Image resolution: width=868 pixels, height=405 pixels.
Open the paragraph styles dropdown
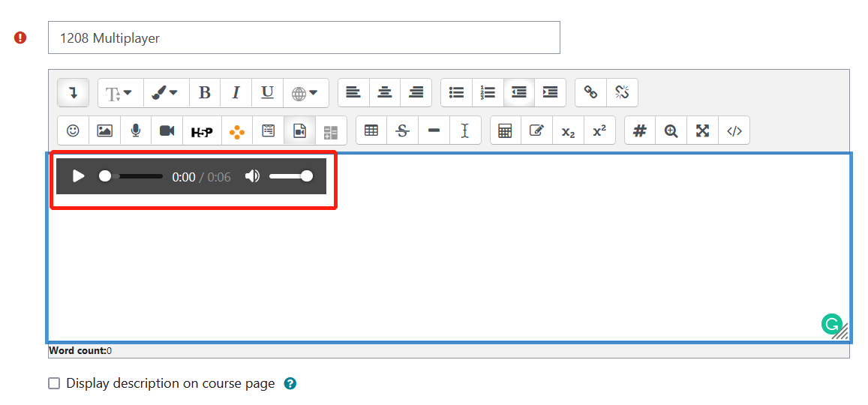click(x=120, y=93)
